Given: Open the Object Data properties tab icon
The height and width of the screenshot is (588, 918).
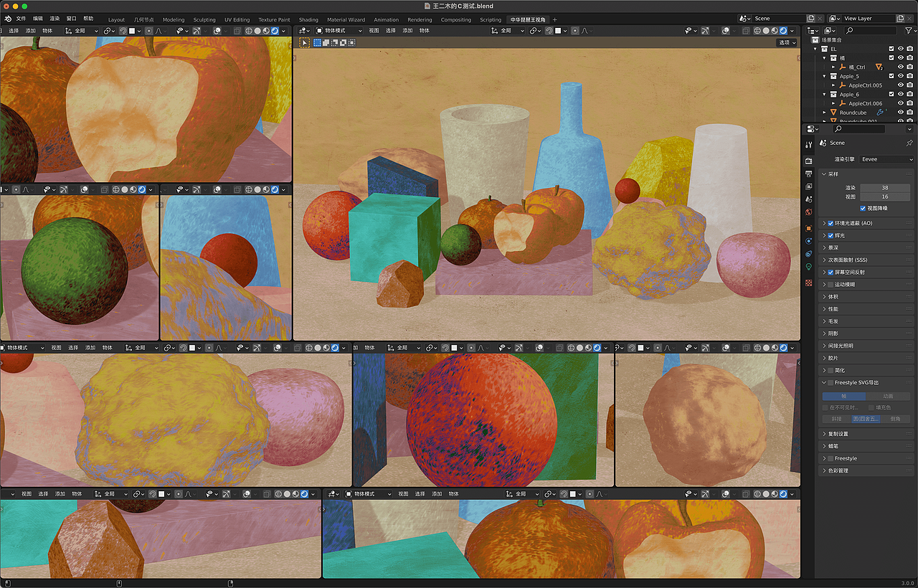Looking at the screenshot, I should coord(809,266).
